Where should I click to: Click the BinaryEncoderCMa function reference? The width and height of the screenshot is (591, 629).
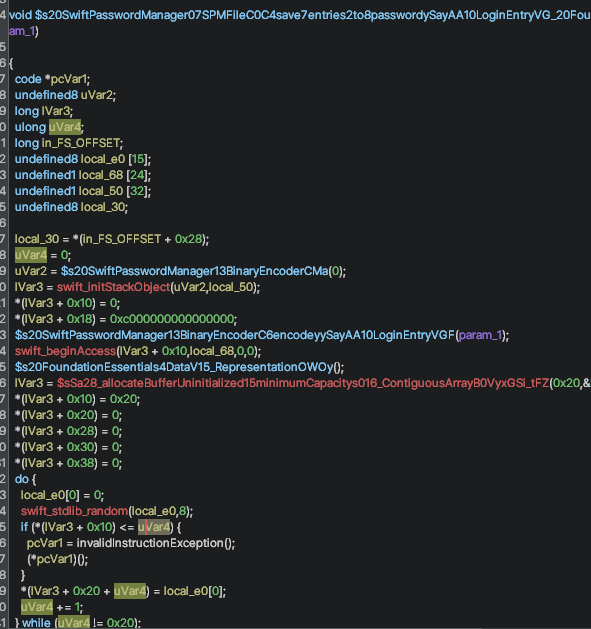tap(194, 271)
